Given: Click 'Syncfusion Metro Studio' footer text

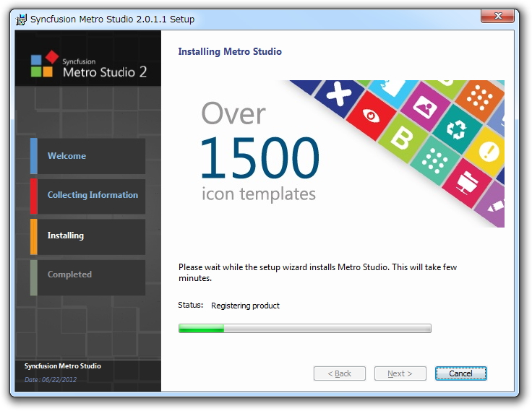Looking at the screenshot, I should [x=62, y=366].
